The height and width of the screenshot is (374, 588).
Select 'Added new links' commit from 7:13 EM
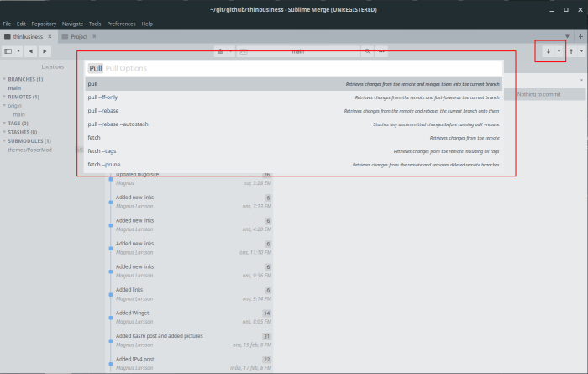(189, 202)
